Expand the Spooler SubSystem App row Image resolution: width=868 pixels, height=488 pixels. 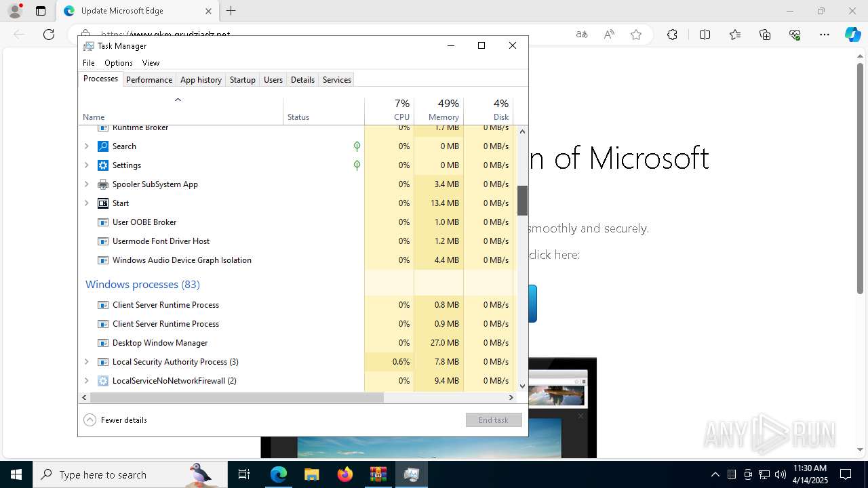pos(86,184)
